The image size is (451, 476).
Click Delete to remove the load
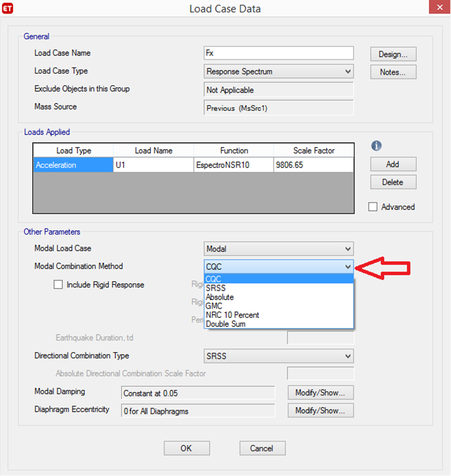click(x=393, y=182)
